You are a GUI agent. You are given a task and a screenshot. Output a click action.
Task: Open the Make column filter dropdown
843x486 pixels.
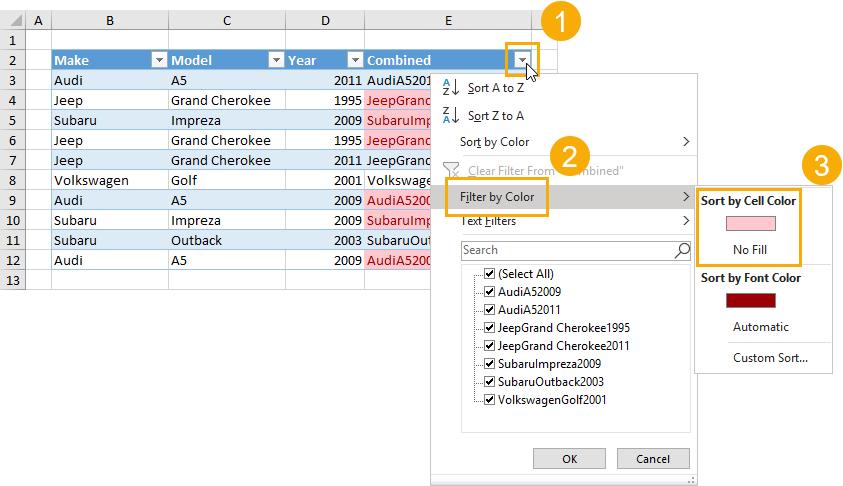point(159,60)
